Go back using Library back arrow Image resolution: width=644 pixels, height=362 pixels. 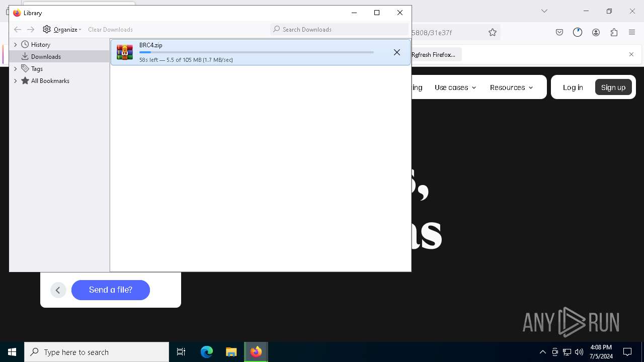click(x=18, y=30)
